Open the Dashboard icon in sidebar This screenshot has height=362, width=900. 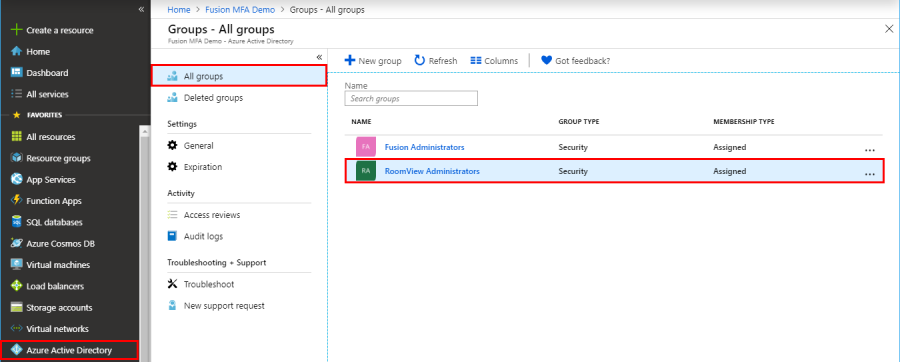point(17,73)
